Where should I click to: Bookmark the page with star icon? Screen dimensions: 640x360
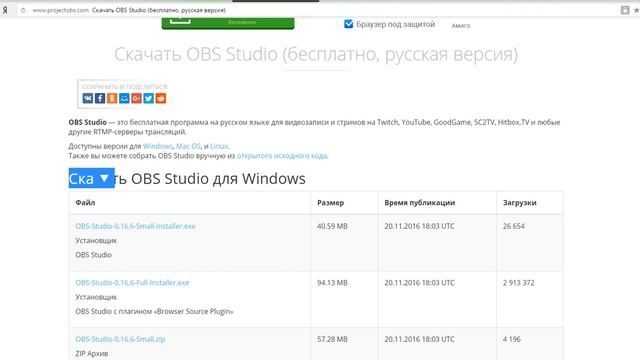(636, 10)
